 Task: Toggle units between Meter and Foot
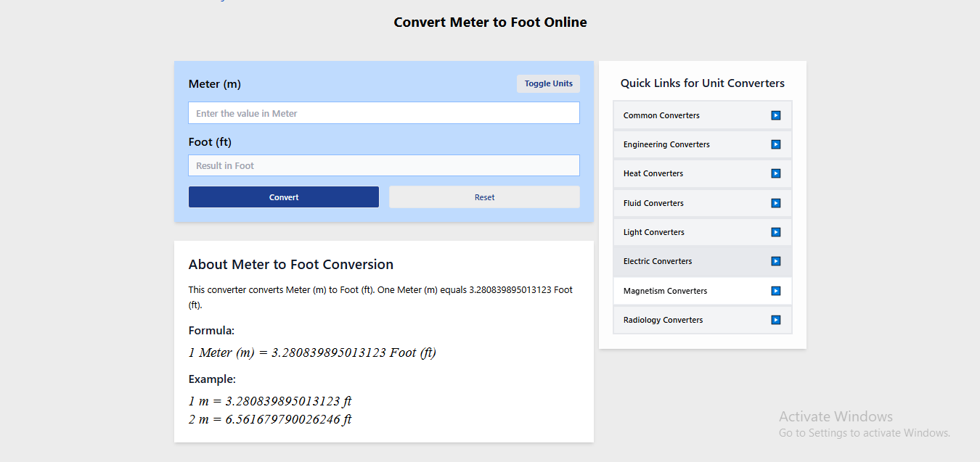[548, 83]
